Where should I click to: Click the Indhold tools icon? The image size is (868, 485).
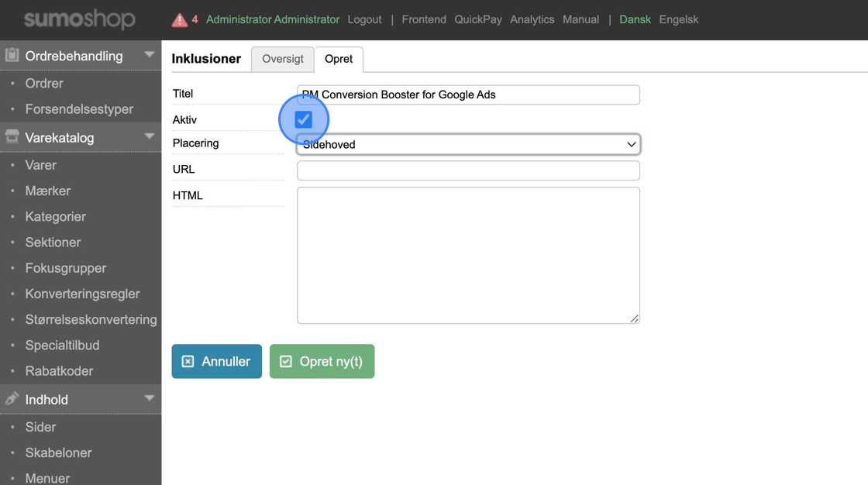(12, 399)
